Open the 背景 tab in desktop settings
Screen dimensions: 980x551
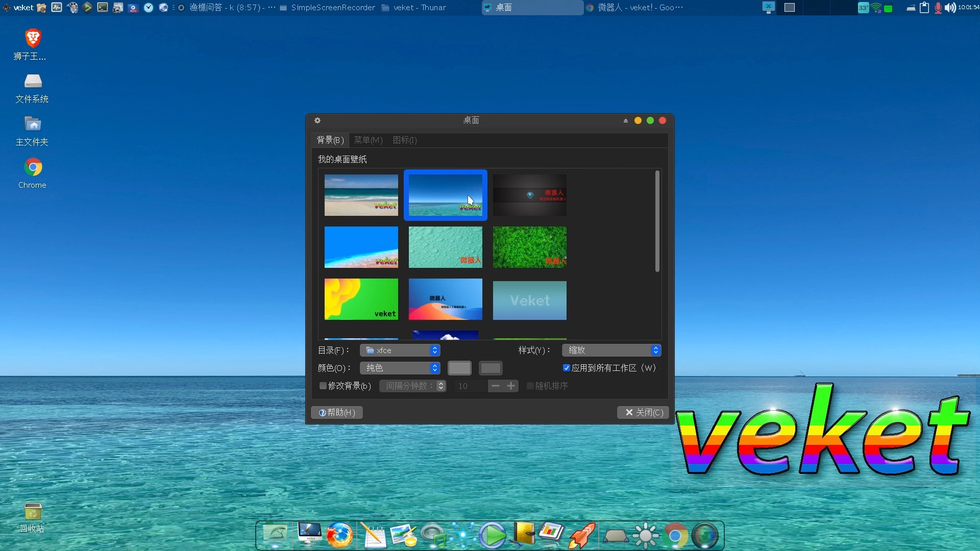pyautogui.click(x=329, y=140)
